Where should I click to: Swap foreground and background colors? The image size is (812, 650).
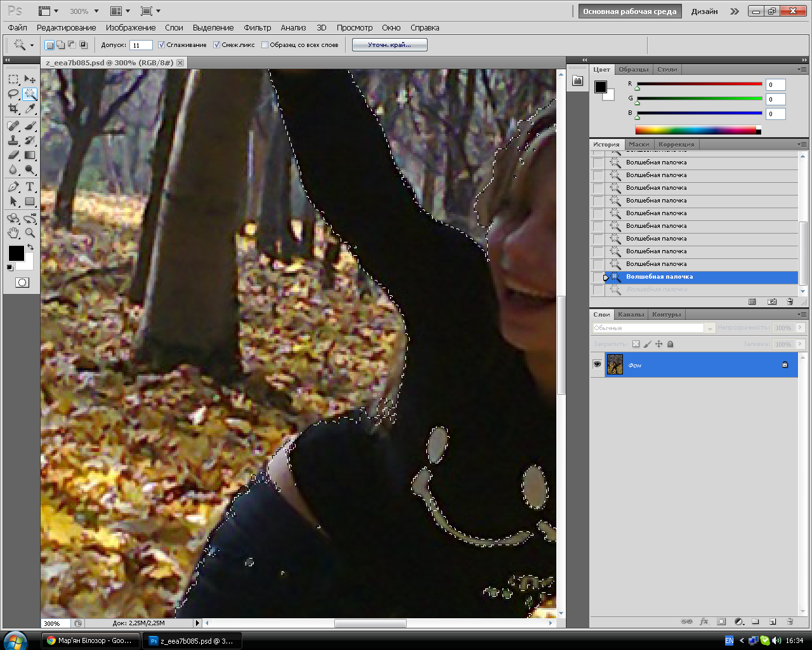[x=30, y=247]
